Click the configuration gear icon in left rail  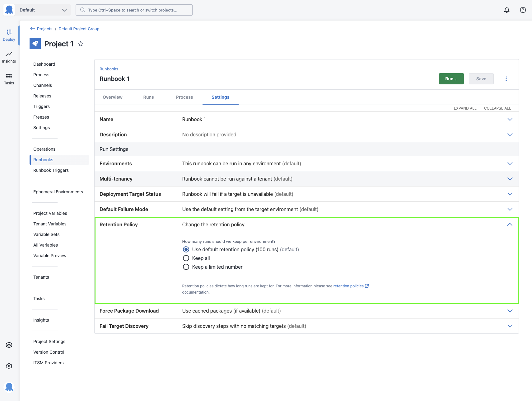[9, 366]
